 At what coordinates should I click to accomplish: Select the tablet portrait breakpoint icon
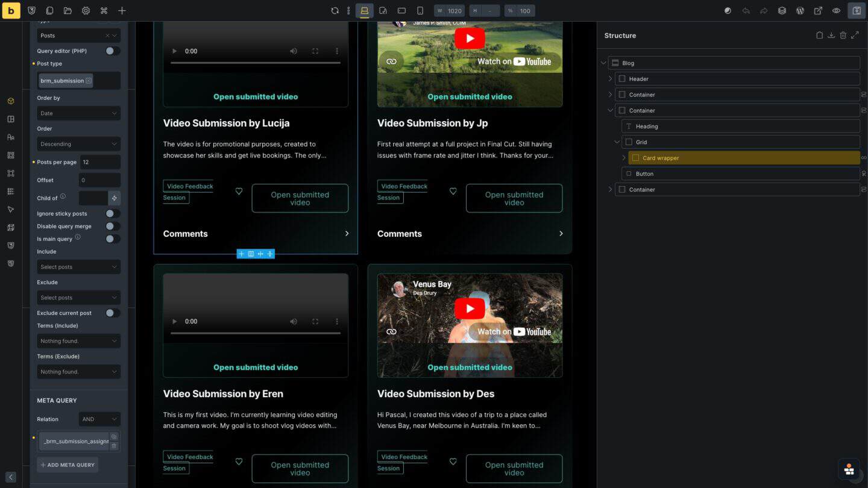383,11
